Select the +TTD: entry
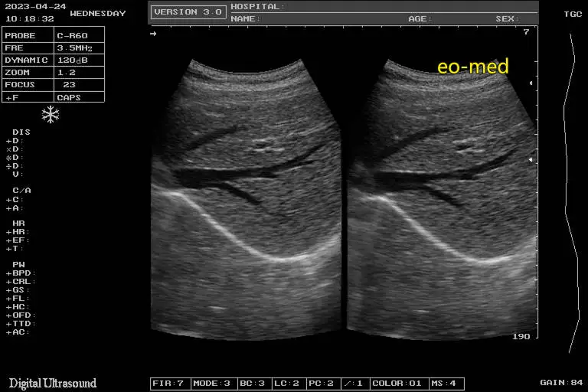Viewport: 588px width, 392px height. point(21,323)
